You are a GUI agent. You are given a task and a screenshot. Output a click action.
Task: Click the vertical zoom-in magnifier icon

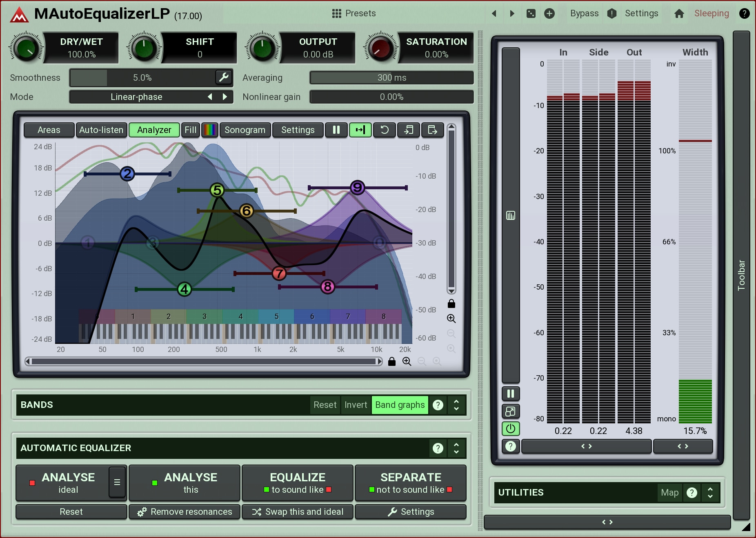(x=451, y=319)
